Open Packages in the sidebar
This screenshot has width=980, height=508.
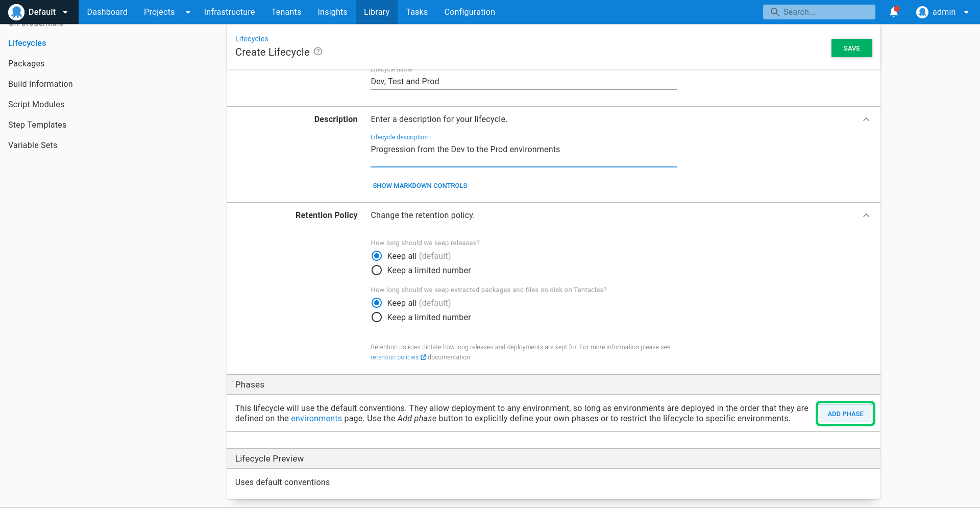26,63
